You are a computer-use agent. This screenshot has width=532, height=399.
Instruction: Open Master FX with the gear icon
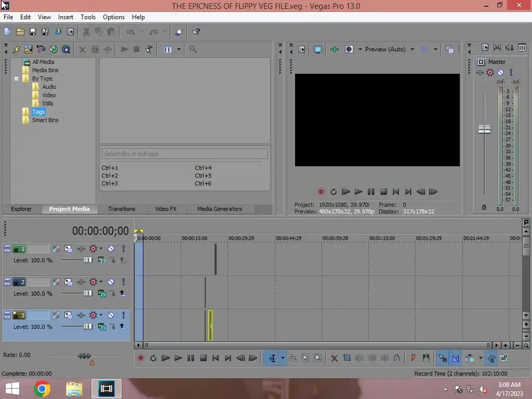(x=490, y=72)
